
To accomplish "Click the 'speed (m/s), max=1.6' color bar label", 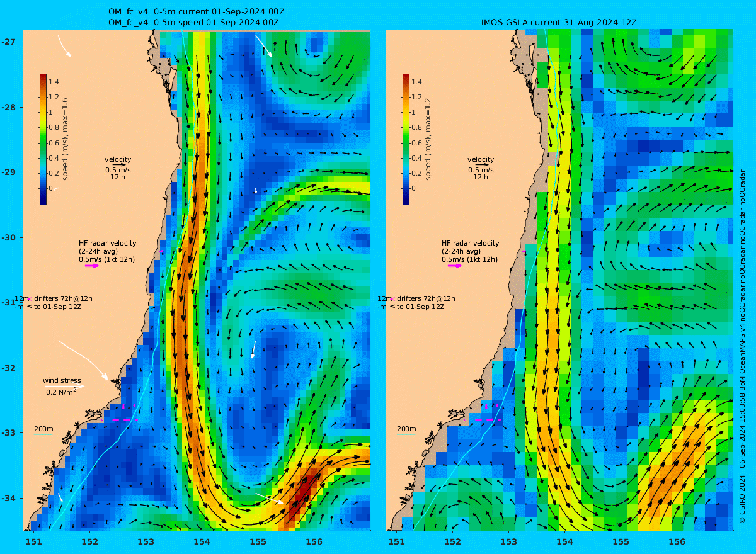I will coord(66,139).
